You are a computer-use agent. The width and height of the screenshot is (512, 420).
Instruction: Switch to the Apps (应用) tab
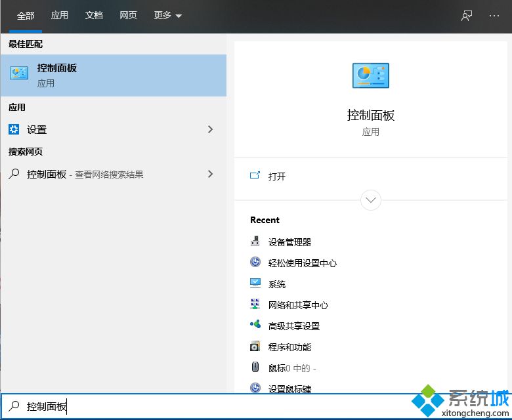click(60, 16)
